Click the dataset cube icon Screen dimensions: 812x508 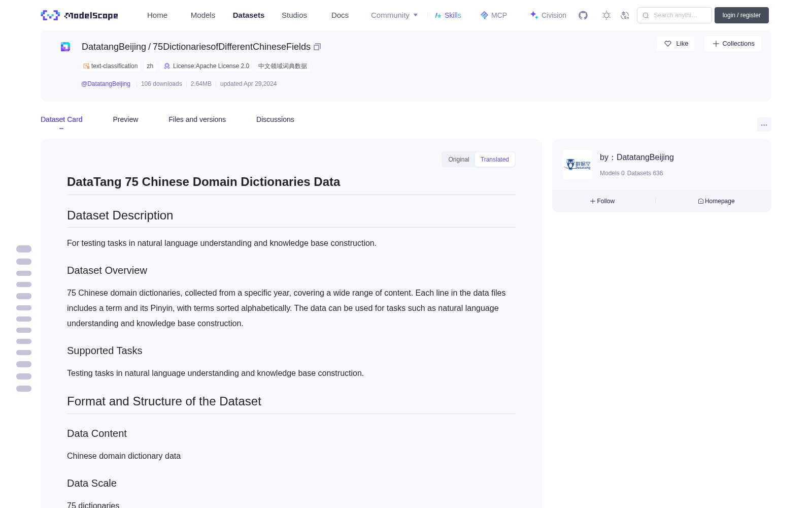pos(65,47)
